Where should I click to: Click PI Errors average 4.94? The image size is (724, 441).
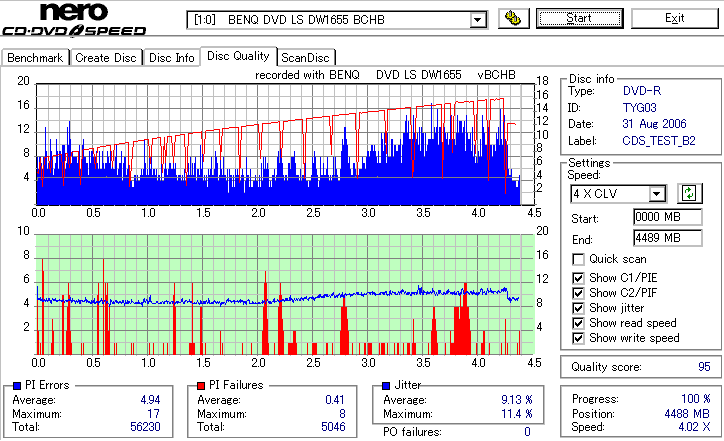pos(150,400)
